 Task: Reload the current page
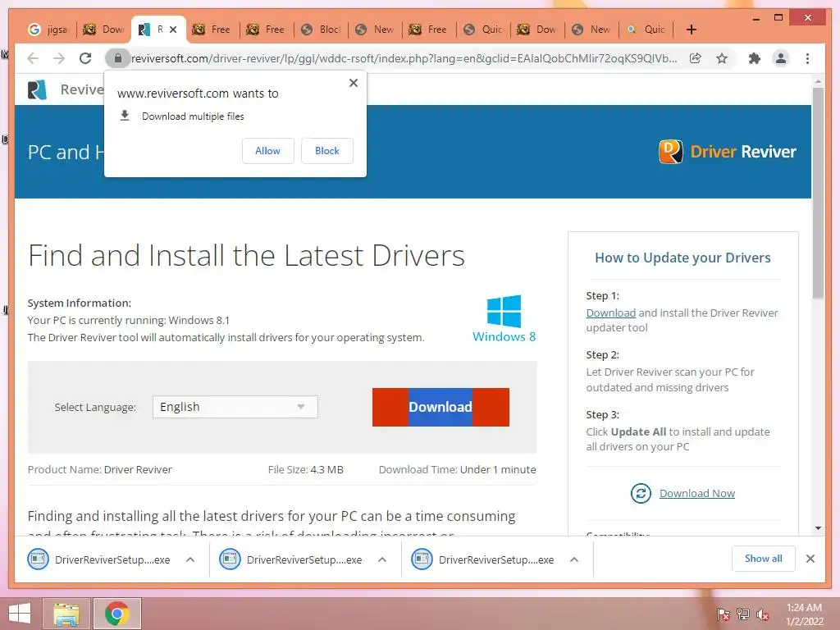point(85,58)
